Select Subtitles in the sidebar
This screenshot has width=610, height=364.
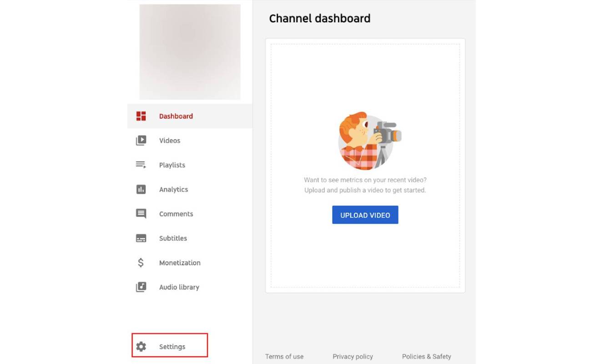(173, 238)
